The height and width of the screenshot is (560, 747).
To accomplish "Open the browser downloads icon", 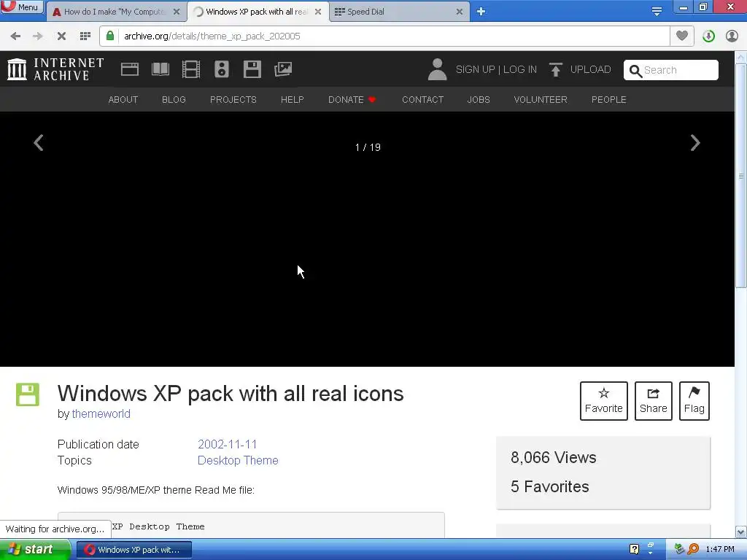I will pos(708,36).
